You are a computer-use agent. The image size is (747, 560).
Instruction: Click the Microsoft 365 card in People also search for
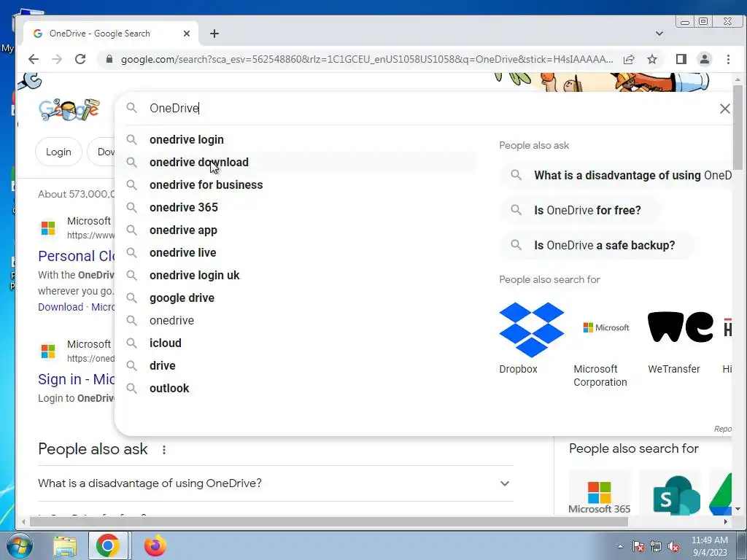pyautogui.click(x=600, y=493)
